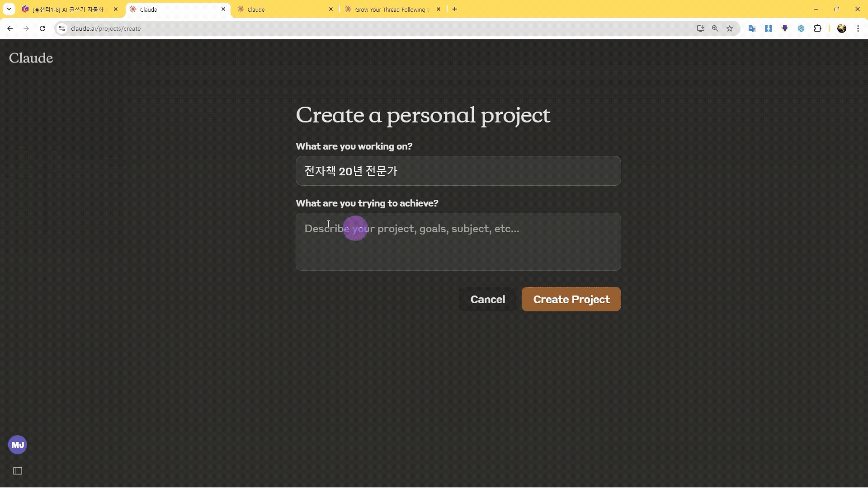Reload the page with refresh icon
868x488 pixels.
point(42,28)
